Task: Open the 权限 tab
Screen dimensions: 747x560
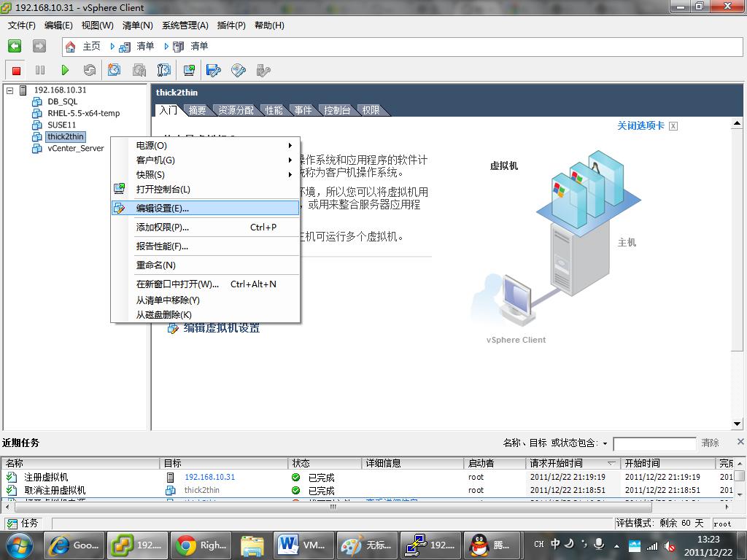Action: [x=371, y=111]
